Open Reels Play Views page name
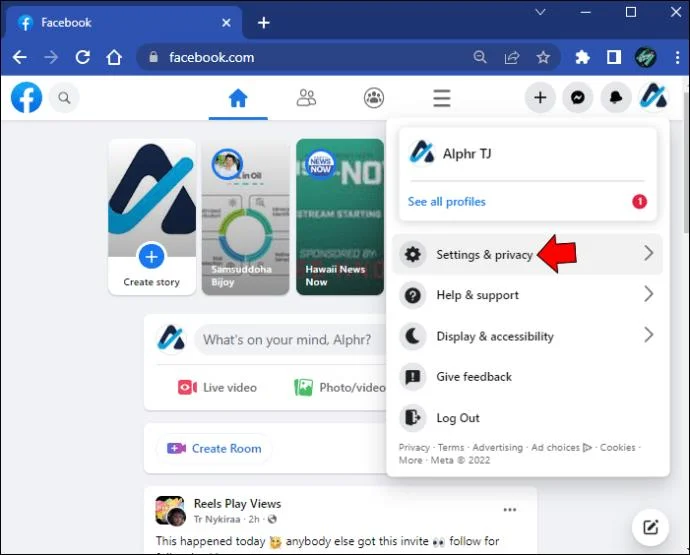This screenshot has height=555, width=690. (x=237, y=504)
